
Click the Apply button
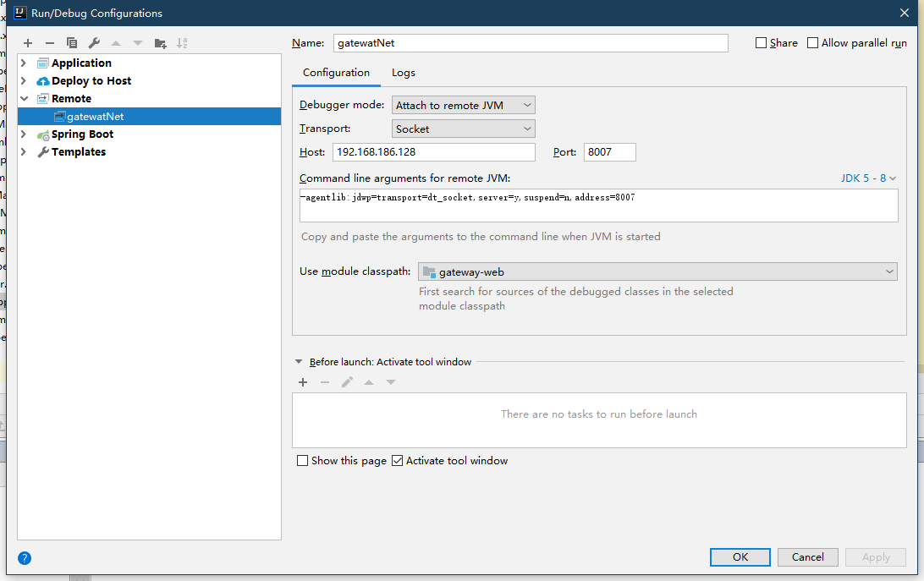pos(875,556)
